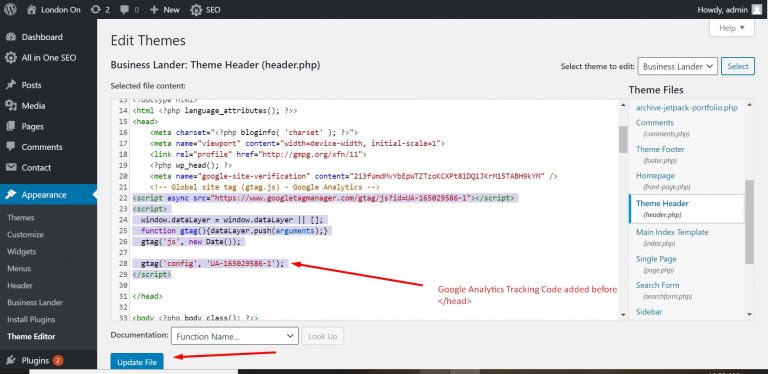Open the WordPress logo menu
The height and width of the screenshot is (374, 768).
[11, 9]
